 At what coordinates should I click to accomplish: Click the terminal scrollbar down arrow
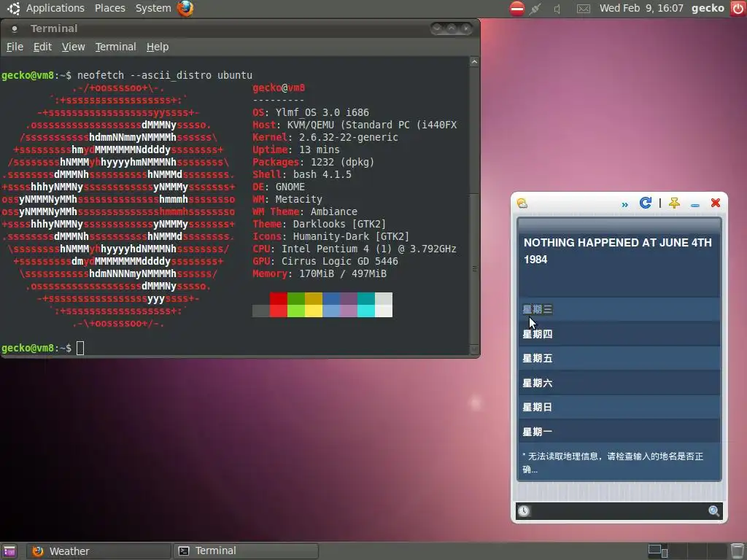point(474,349)
